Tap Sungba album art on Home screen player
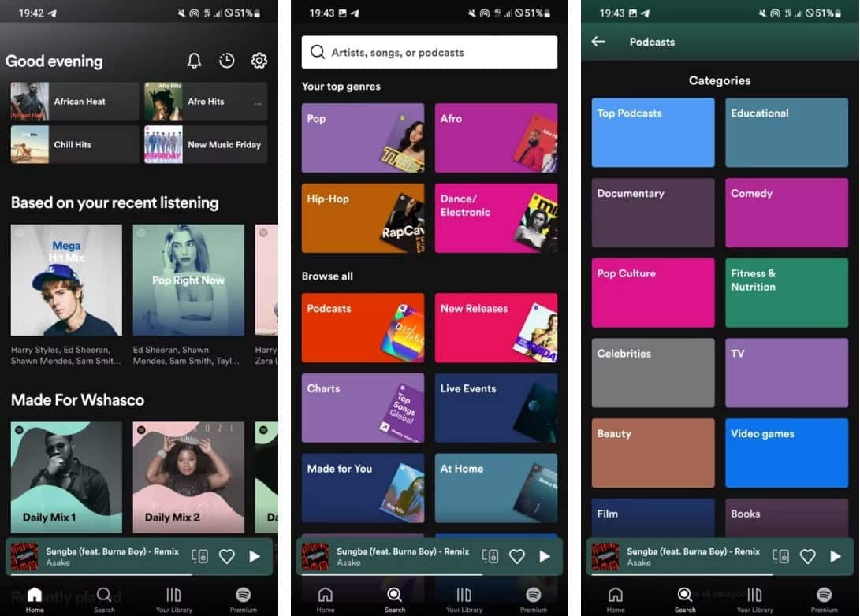Viewport: 860px width, 616px height. (24, 556)
